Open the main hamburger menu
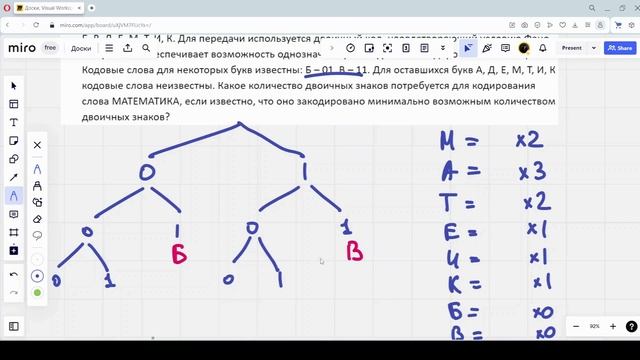 click(x=109, y=48)
